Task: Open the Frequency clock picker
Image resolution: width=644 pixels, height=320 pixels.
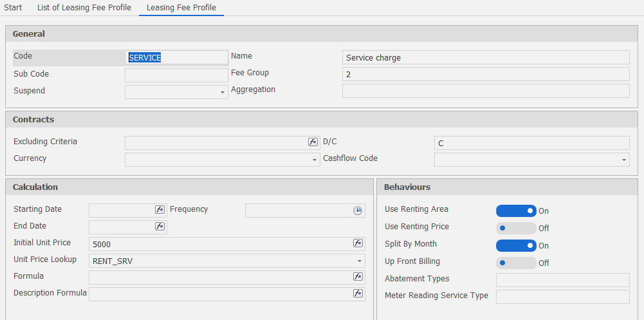Action: point(358,211)
